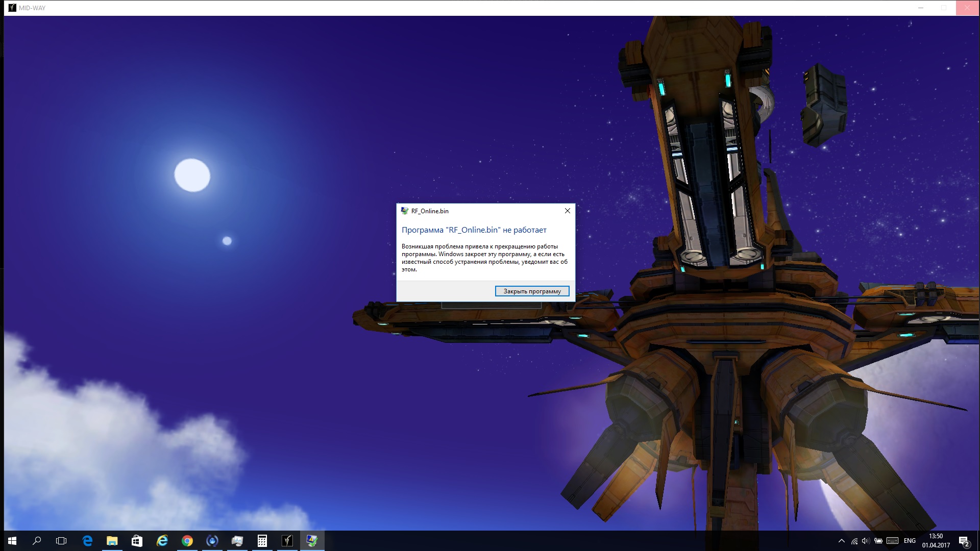
Task: Click the "RF_Online.bin" dialog title text
Action: coord(430,211)
